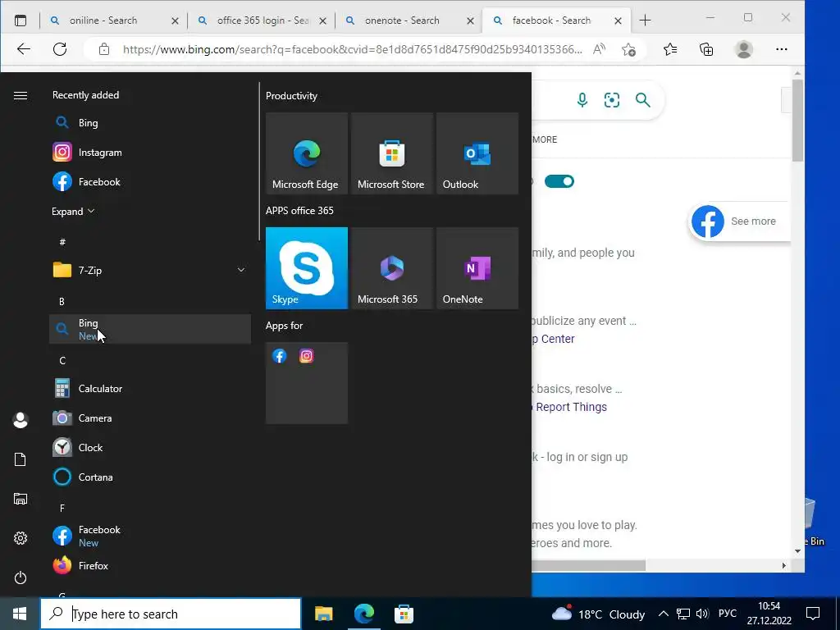Open a new browser tab
Screen dimensions: 840x630
pyautogui.click(x=645, y=21)
